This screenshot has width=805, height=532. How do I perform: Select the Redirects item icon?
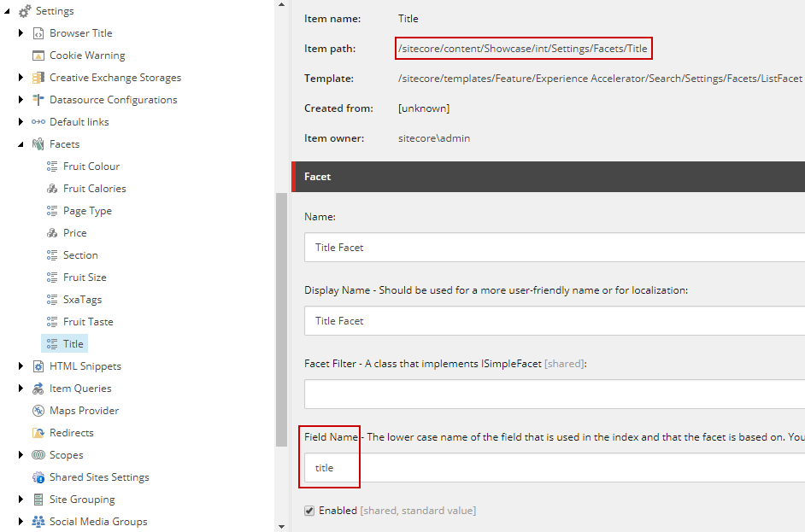pos(38,432)
